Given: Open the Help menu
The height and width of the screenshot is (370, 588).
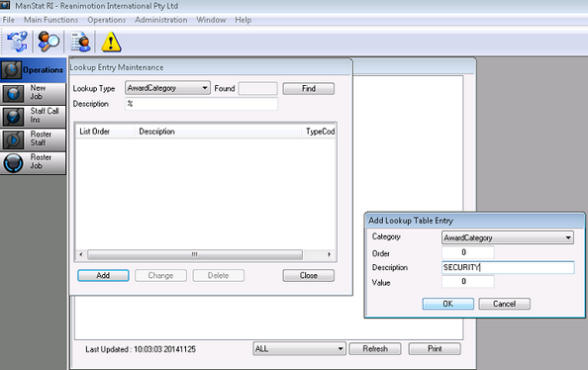Looking at the screenshot, I should tap(243, 20).
